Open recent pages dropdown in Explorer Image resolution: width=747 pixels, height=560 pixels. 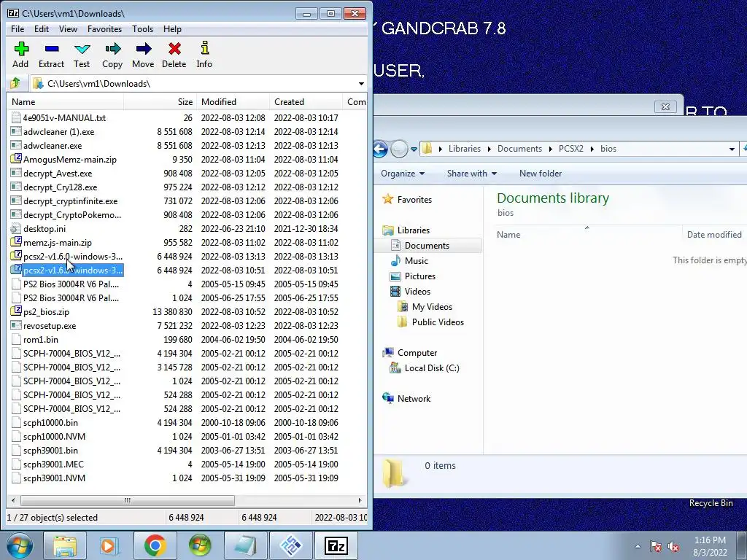414,149
